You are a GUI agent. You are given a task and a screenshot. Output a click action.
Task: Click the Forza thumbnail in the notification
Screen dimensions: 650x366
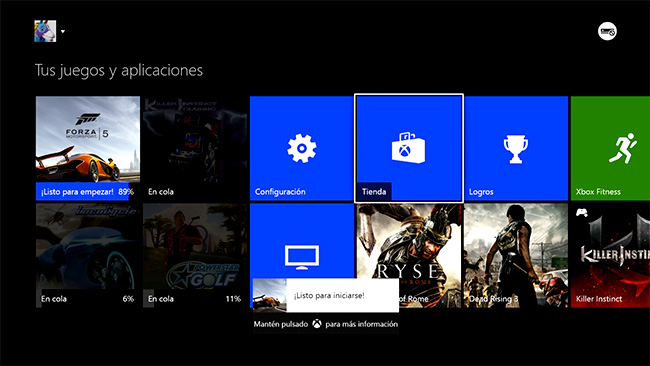pyautogui.click(x=269, y=296)
